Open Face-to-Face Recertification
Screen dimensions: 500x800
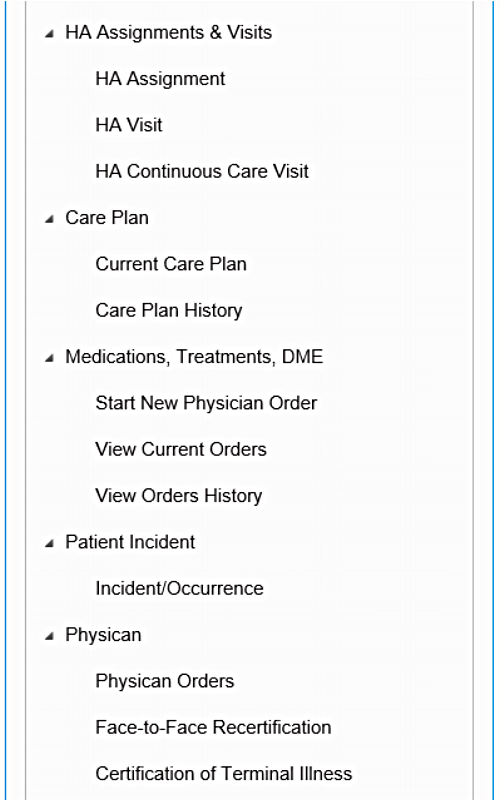click(213, 727)
